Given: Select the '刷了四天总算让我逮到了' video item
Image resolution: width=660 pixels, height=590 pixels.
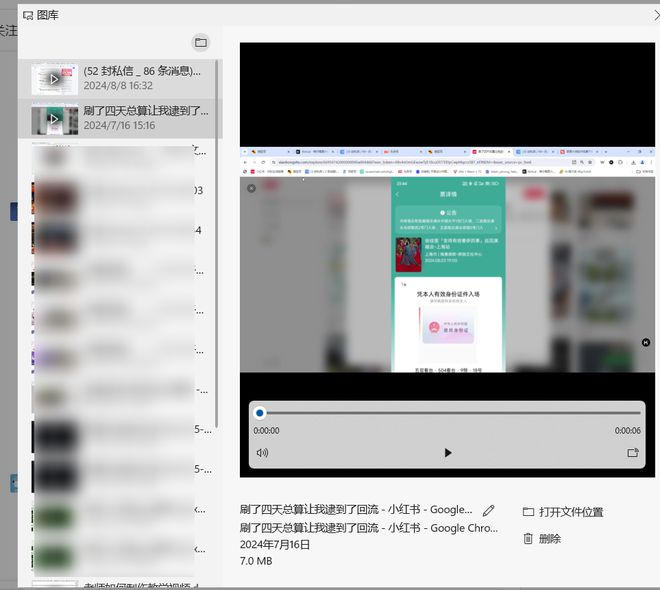Looking at the screenshot, I should 120,118.
